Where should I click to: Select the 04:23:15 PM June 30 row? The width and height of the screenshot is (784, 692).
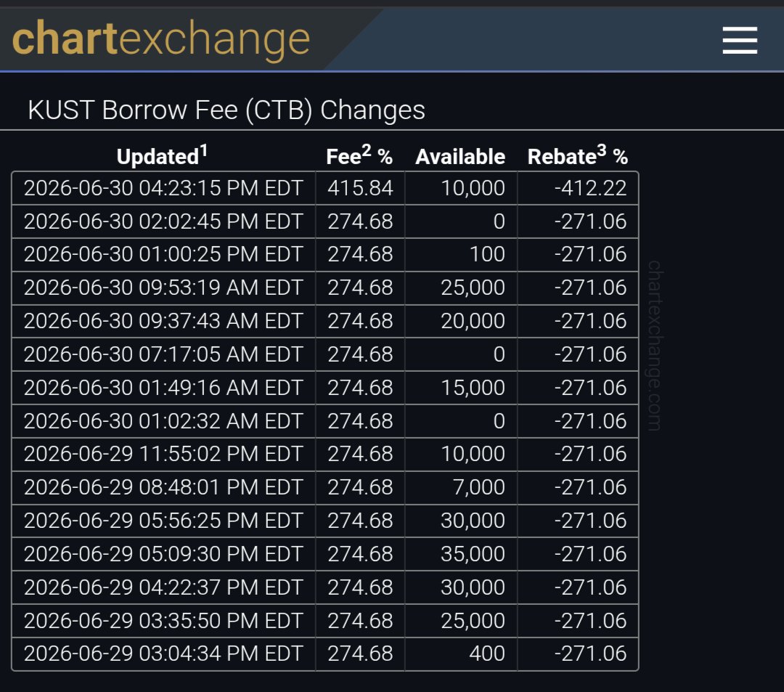[x=325, y=188]
